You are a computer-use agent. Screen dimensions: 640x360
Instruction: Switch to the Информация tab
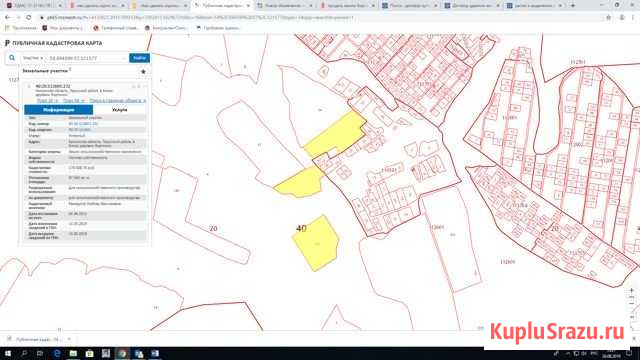click(58, 110)
